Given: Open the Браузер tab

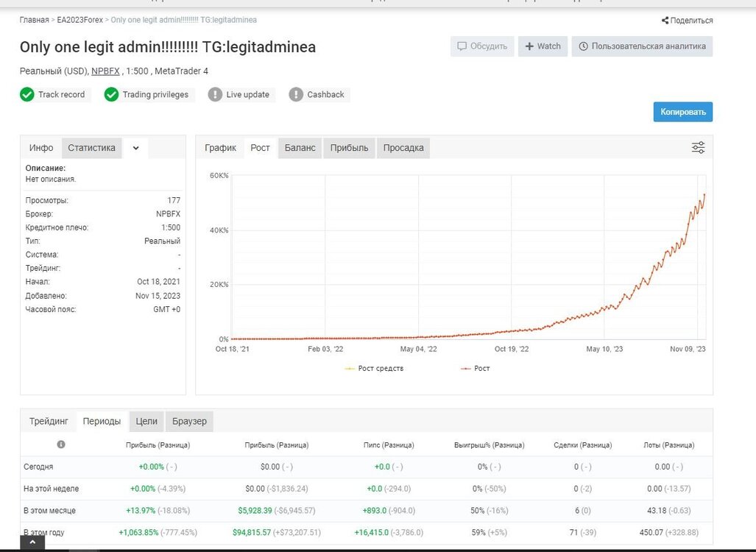Looking at the screenshot, I should click(189, 421).
